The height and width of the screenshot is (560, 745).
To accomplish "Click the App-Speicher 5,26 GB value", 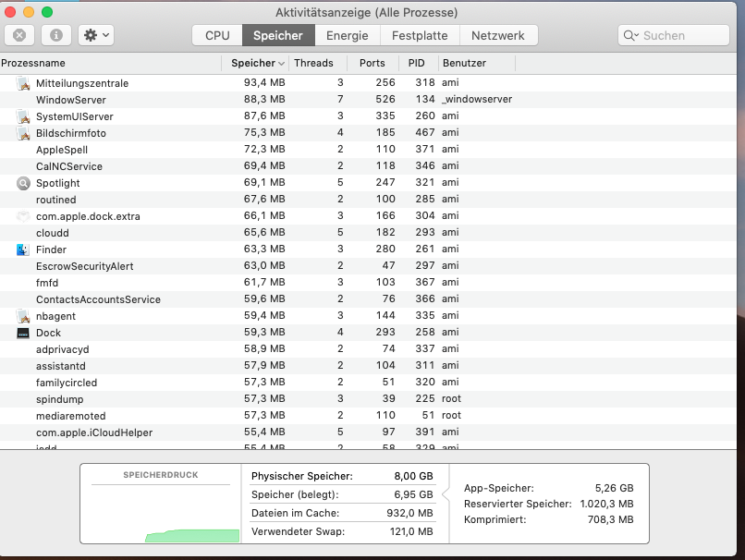I will (615, 488).
